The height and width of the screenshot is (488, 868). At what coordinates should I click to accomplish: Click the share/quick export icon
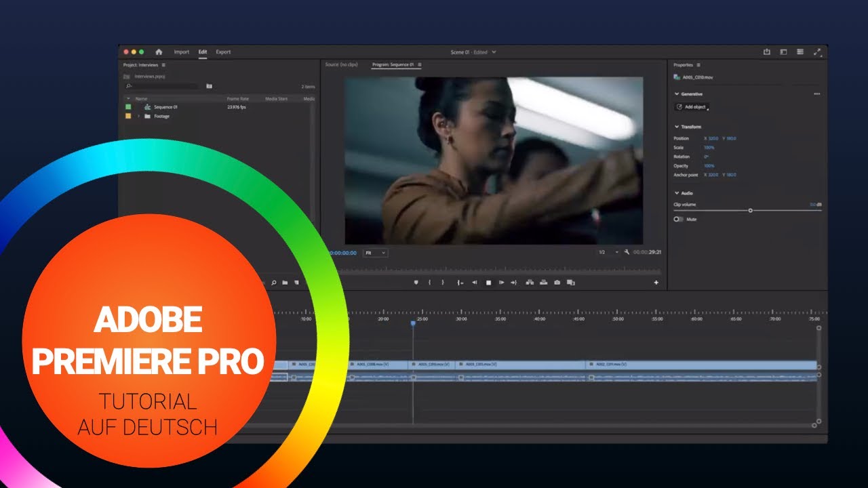(767, 52)
